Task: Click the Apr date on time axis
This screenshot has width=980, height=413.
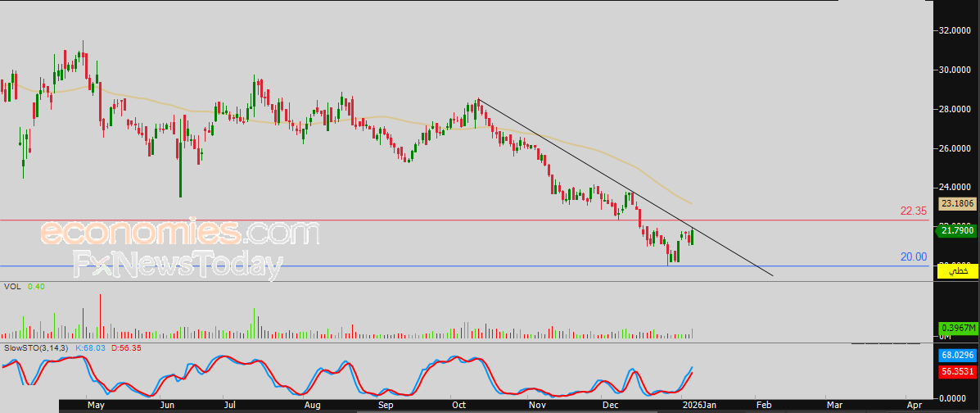Action: pyautogui.click(x=914, y=406)
